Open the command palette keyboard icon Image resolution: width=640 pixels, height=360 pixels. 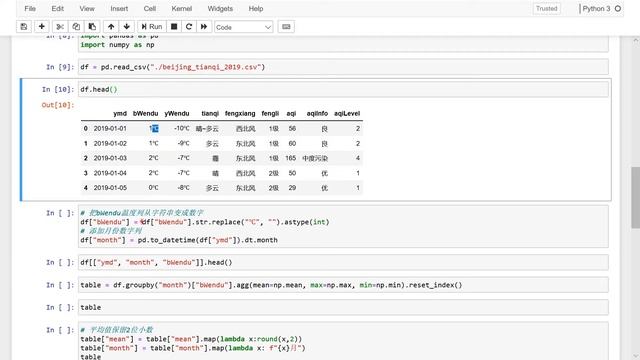coord(286,27)
